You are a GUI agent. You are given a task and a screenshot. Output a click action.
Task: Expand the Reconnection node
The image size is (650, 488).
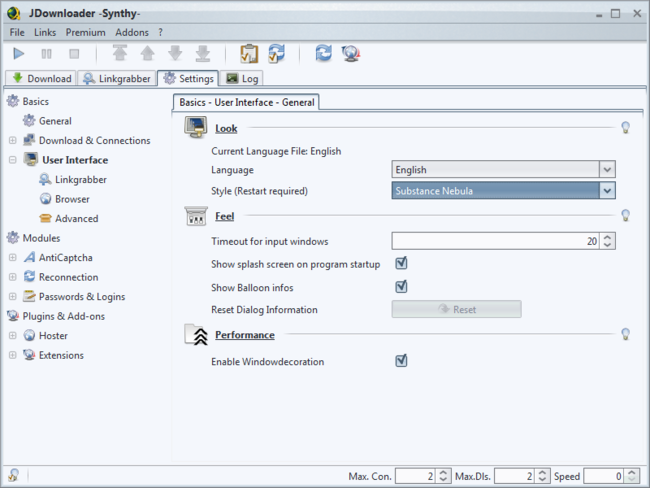(12, 277)
